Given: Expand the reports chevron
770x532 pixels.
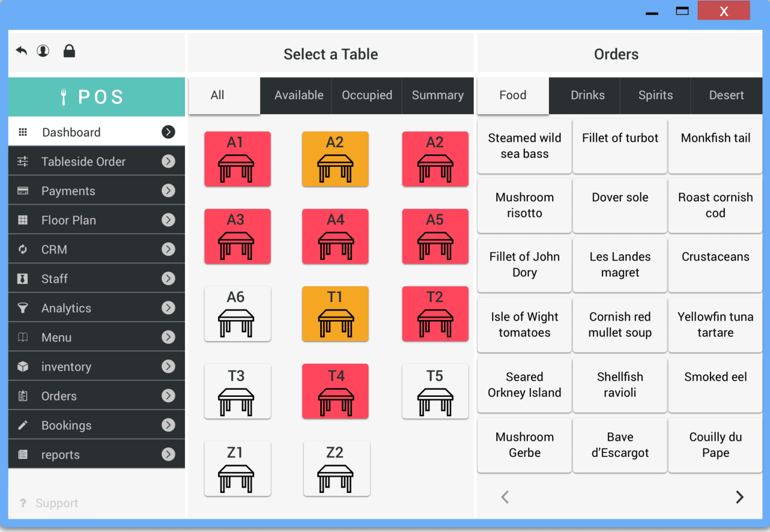Looking at the screenshot, I should [x=168, y=454].
